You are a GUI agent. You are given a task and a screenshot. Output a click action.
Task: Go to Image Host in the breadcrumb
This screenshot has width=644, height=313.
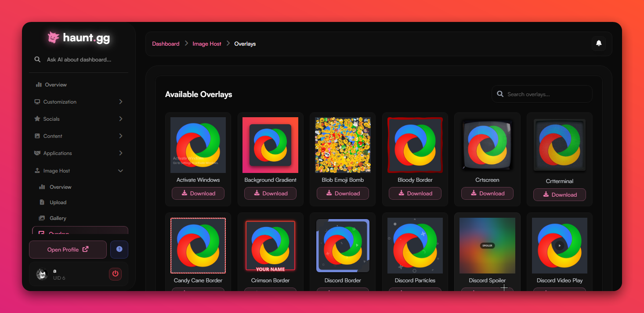pos(207,44)
